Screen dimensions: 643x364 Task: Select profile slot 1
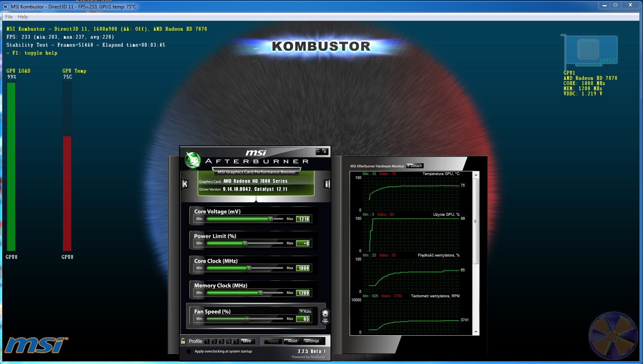tap(207, 341)
